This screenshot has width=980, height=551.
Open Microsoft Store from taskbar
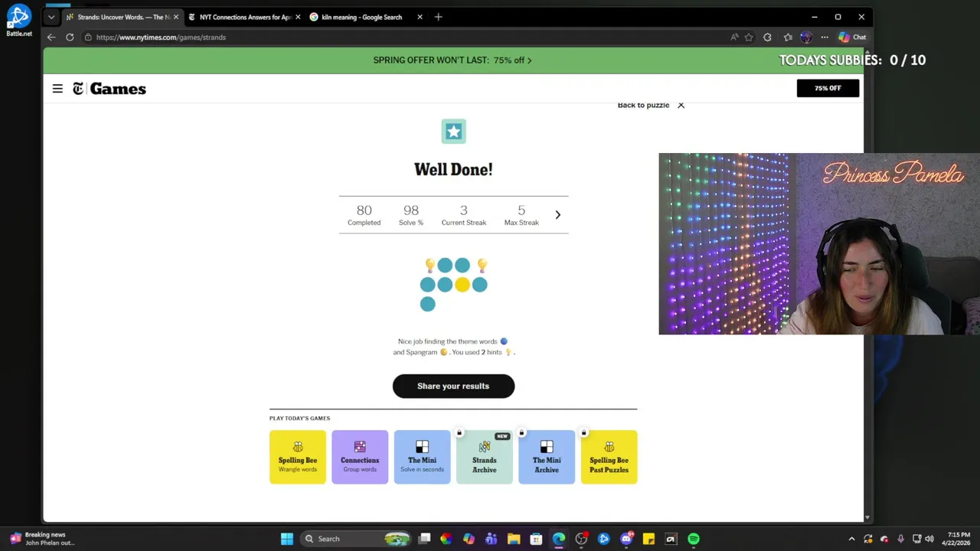point(536,539)
